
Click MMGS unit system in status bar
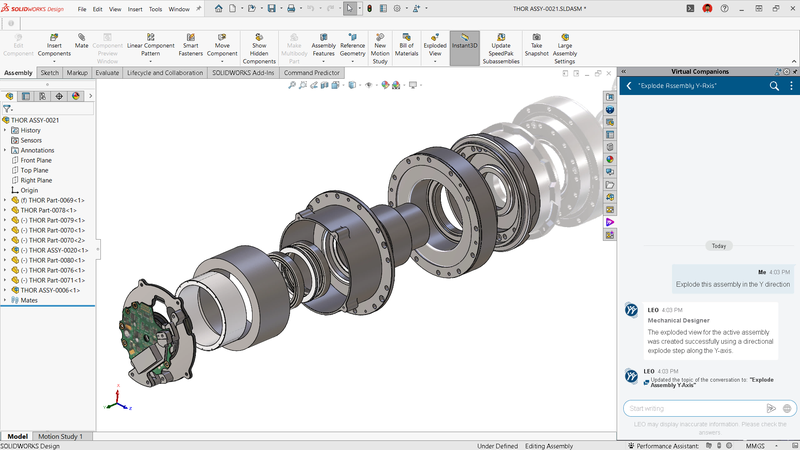(x=755, y=446)
